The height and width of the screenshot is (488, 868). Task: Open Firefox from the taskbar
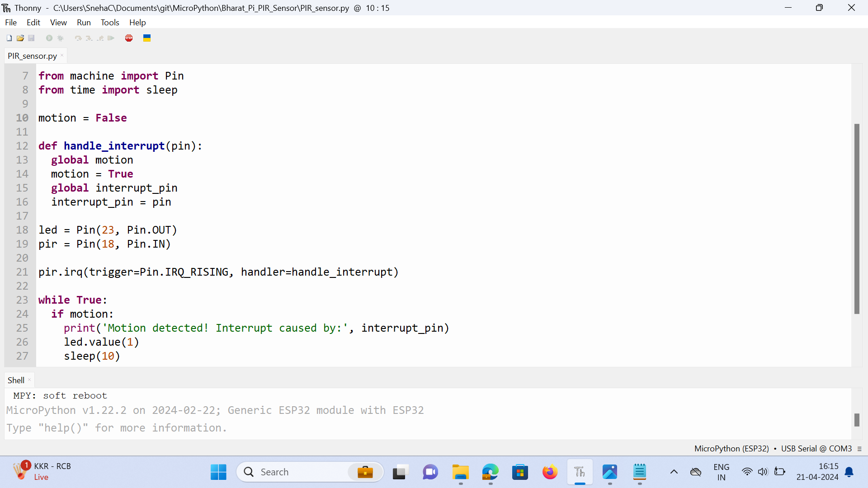coord(550,472)
